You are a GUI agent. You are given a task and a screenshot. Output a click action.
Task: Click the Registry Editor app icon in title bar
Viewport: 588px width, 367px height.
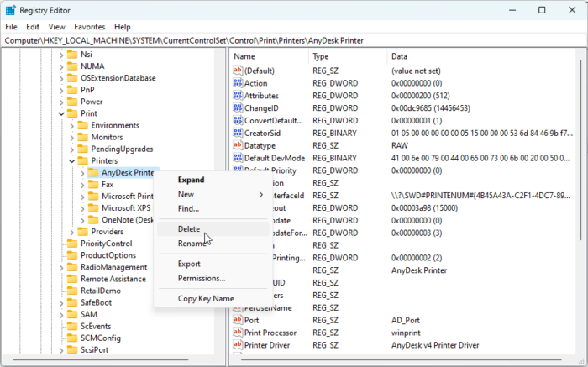point(10,10)
